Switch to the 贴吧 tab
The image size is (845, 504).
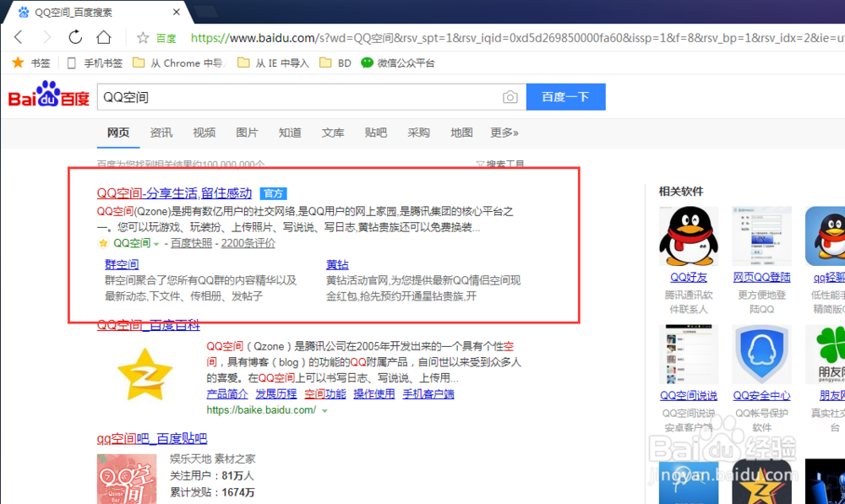coord(376,133)
